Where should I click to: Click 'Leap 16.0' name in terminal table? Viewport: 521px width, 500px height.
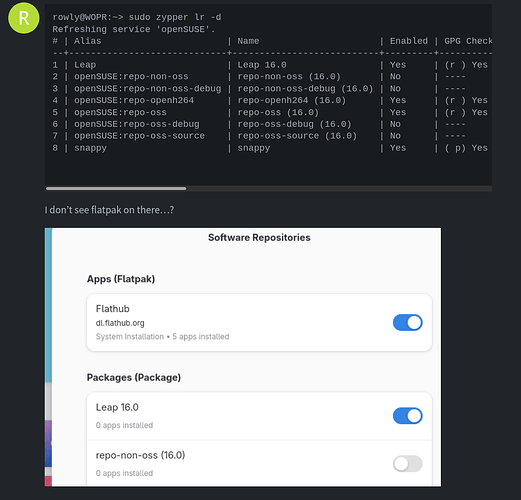(262, 65)
